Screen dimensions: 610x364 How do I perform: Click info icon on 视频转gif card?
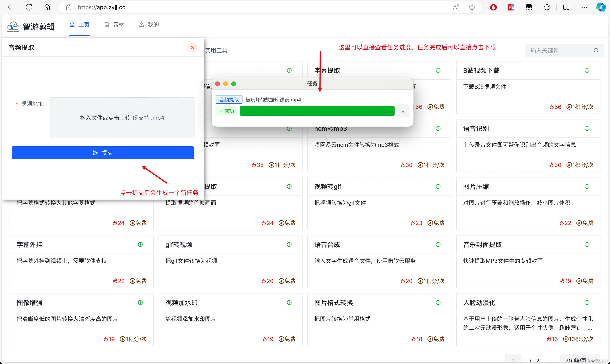pyautogui.click(x=438, y=186)
